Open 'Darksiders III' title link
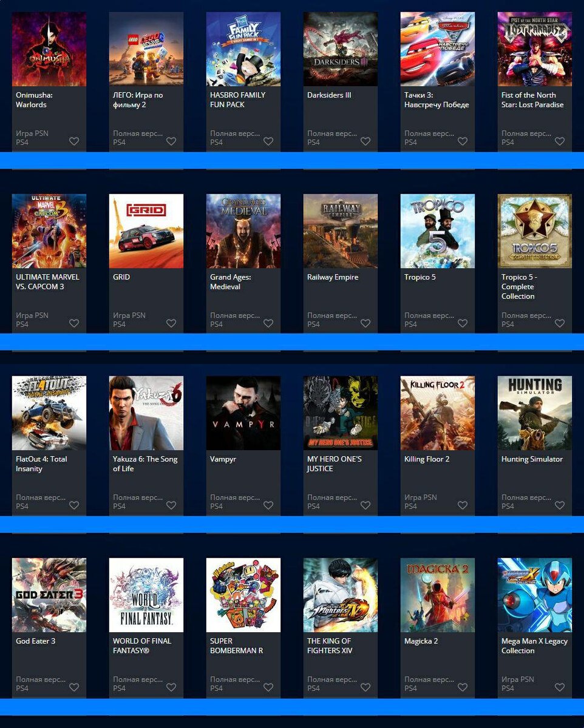This screenshot has height=728, width=584. [x=329, y=95]
